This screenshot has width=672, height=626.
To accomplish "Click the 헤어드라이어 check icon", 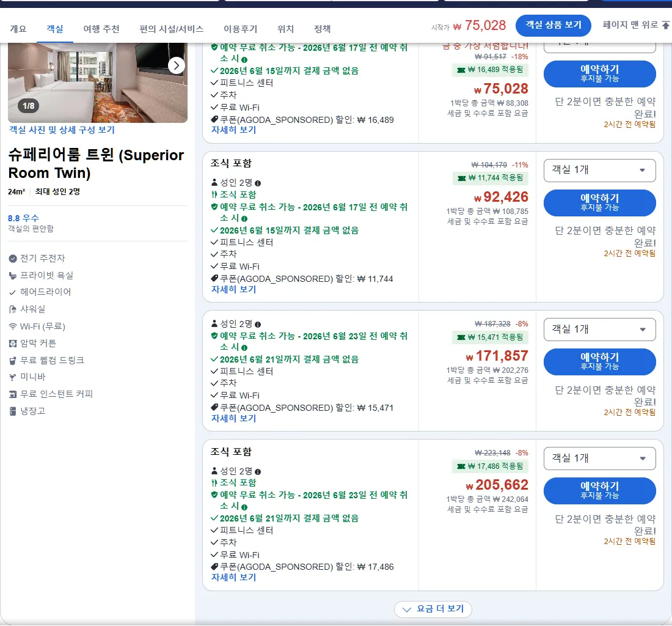I will pyautogui.click(x=13, y=292).
